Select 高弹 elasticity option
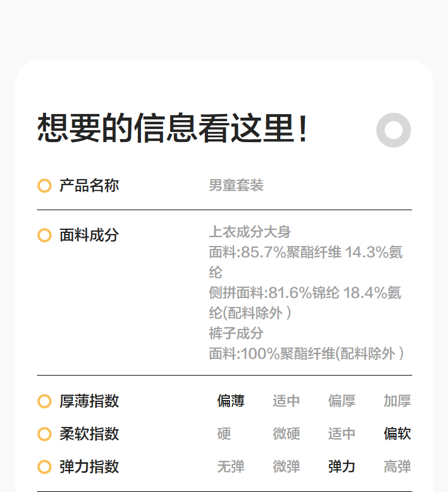The height and width of the screenshot is (492, 448). [397, 467]
